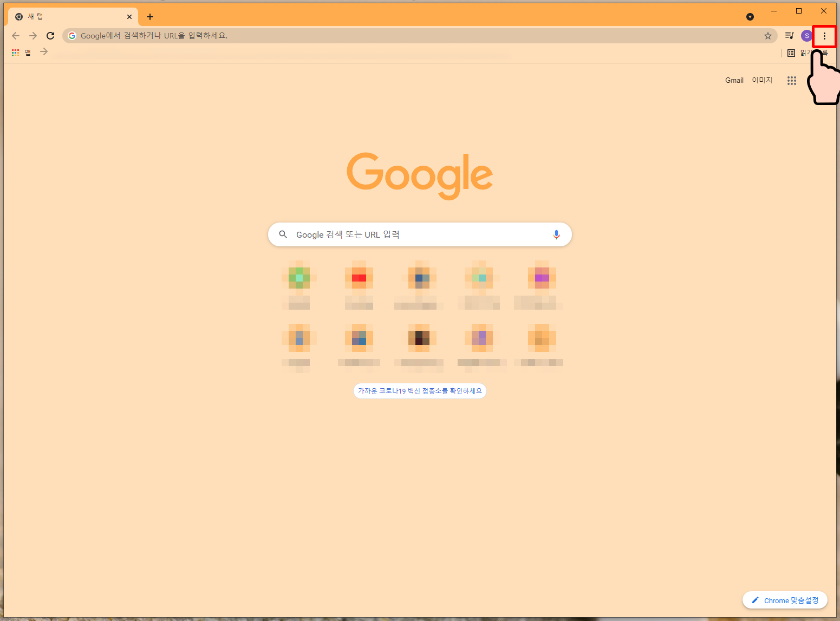Image resolution: width=840 pixels, height=621 pixels.
Task: Open a new tab with the plus button
Action: 150,17
